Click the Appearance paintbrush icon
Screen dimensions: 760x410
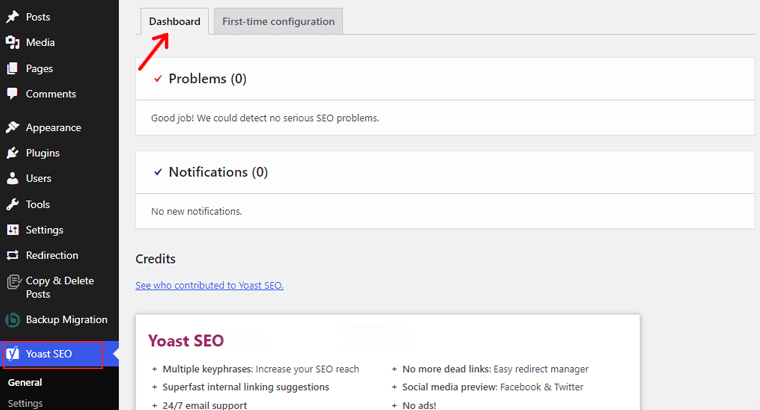coord(13,127)
